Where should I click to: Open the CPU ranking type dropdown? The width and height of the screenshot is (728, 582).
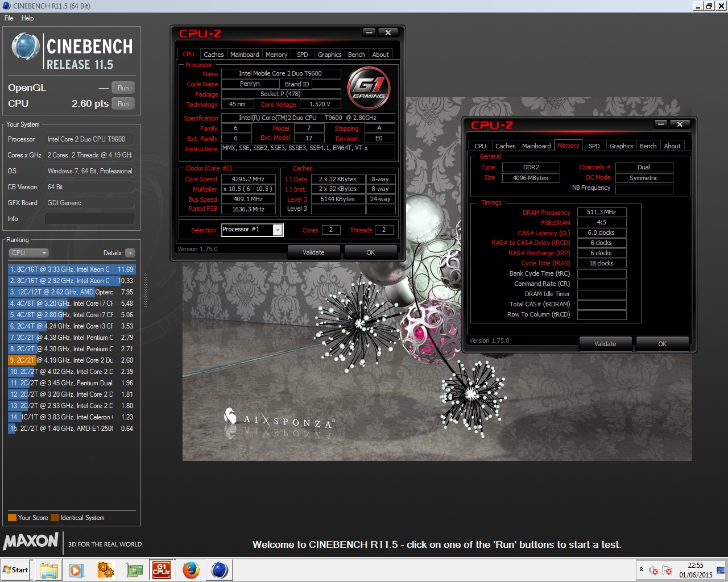pos(28,253)
